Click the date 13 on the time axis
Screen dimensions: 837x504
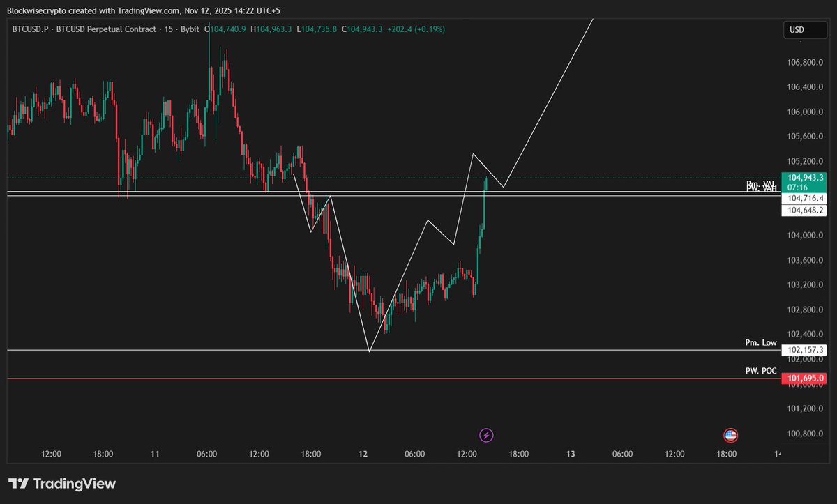pyautogui.click(x=570, y=454)
